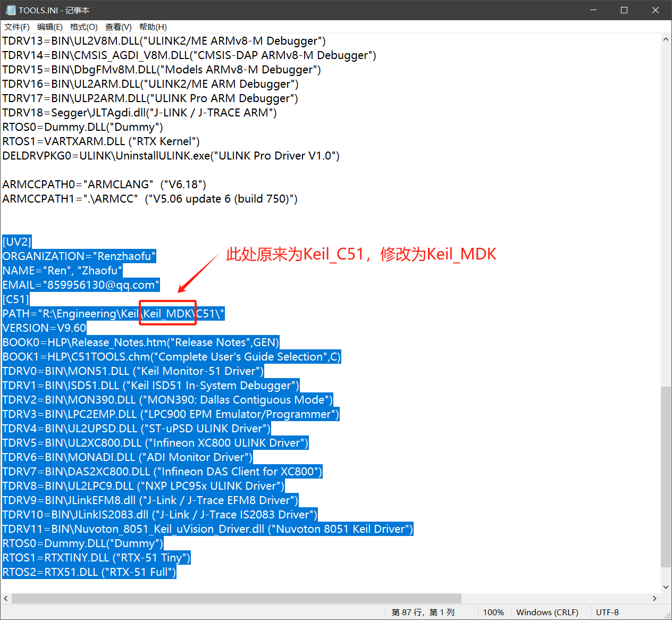
Task: Click the Nuvoton 8051 Keil Driver line
Action: (208, 529)
